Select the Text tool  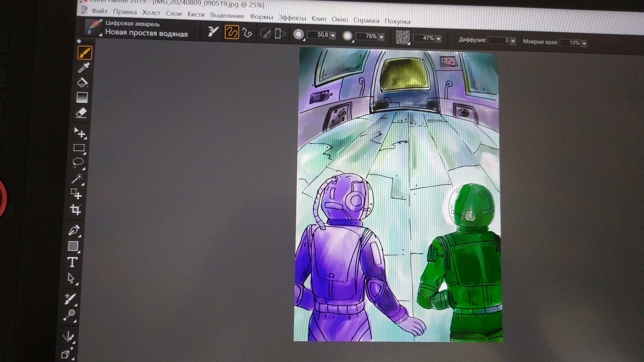(x=72, y=262)
